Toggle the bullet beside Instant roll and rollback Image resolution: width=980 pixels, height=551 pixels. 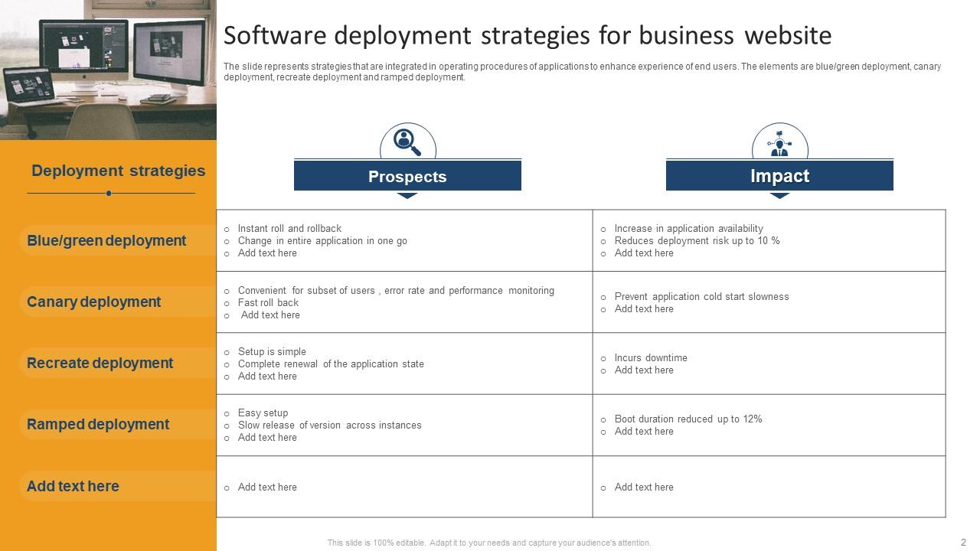click(x=226, y=228)
